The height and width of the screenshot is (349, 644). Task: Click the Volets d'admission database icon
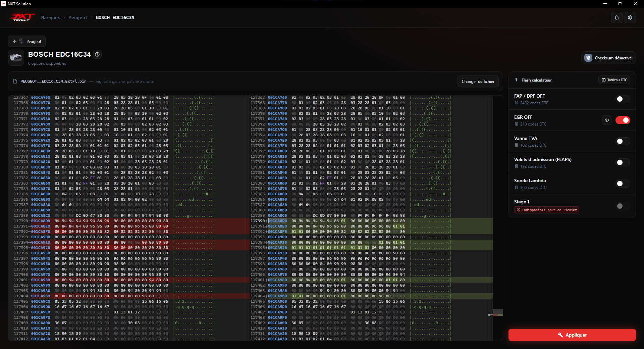[x=517, y=166]
